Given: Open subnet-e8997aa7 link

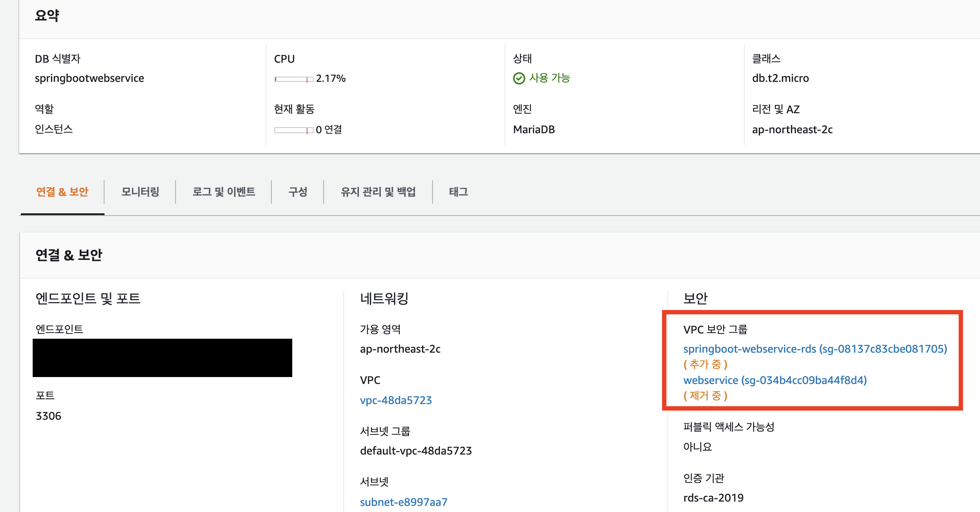Looking at the screenshot, I should pyautogui.click(x=403, y=502).
